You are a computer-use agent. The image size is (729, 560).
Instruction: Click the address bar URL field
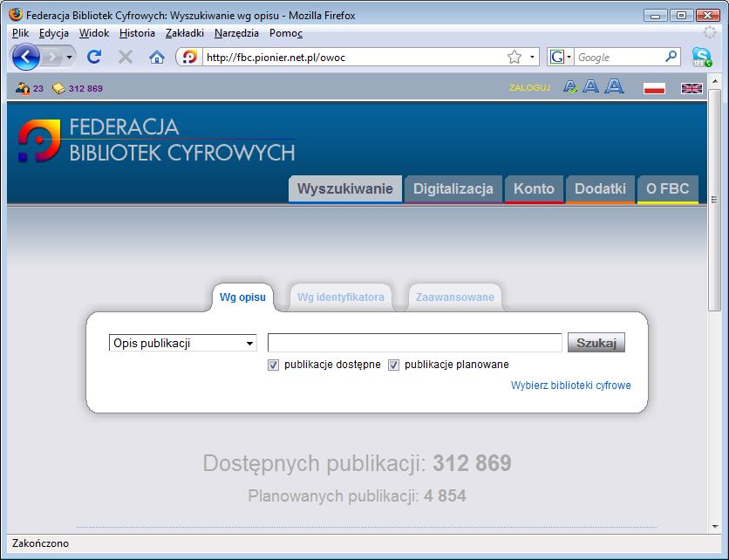click(356, 58)
